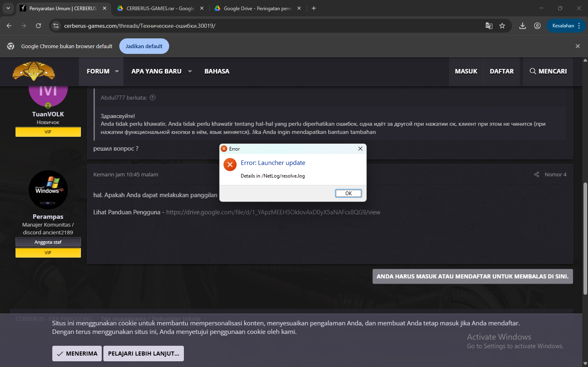588x367 pixels.
Task: Select the BAHASA menu item
Action: click(217, 71)
